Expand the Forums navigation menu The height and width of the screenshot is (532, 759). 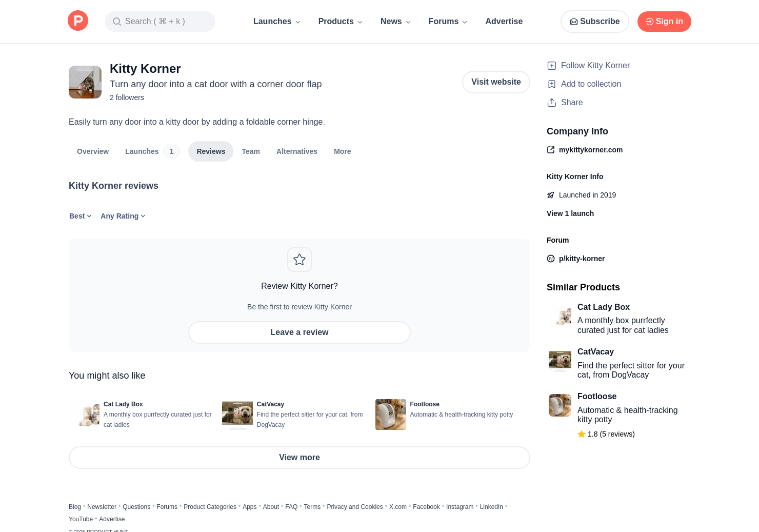point(448,22)
